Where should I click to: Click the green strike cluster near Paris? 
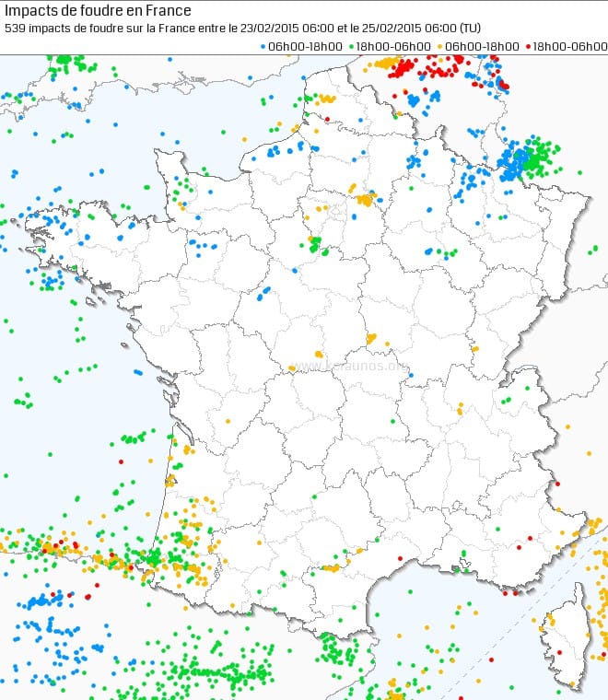pyautogui.click(x=315, y=244)
